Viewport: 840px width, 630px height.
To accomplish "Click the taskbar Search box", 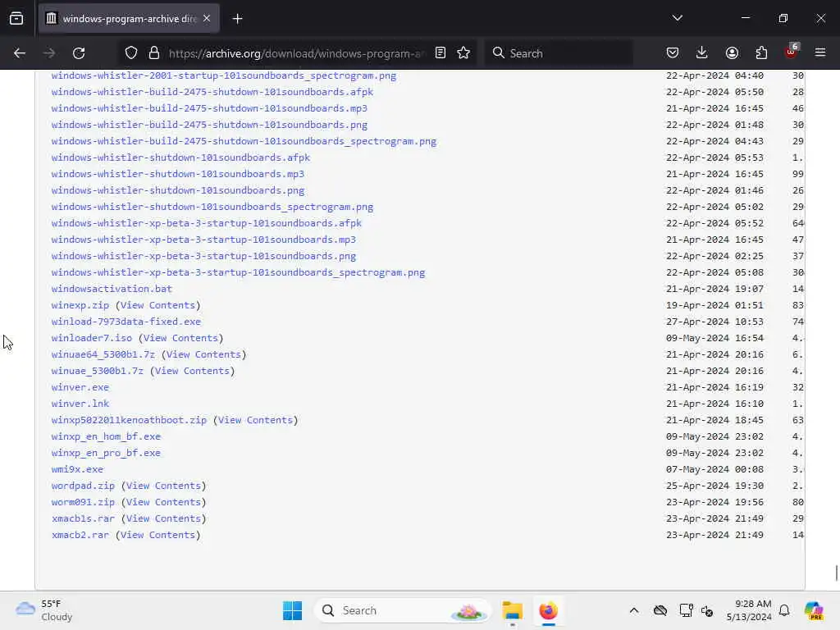I will (x=403, y=610).
